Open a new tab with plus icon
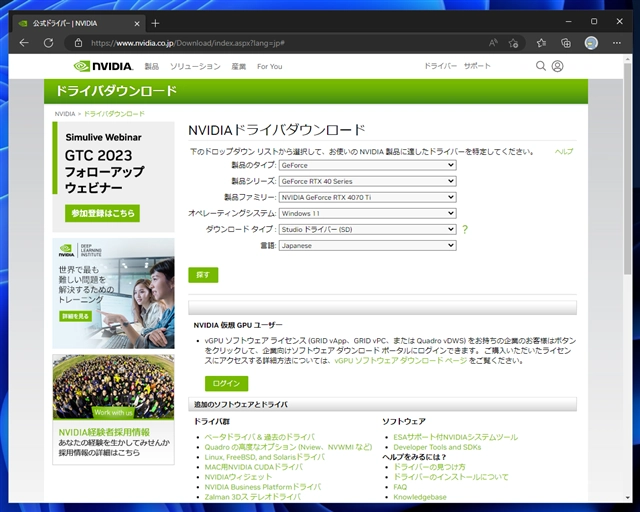This screenshot has height=512, width=640. (x=155, y=23)
